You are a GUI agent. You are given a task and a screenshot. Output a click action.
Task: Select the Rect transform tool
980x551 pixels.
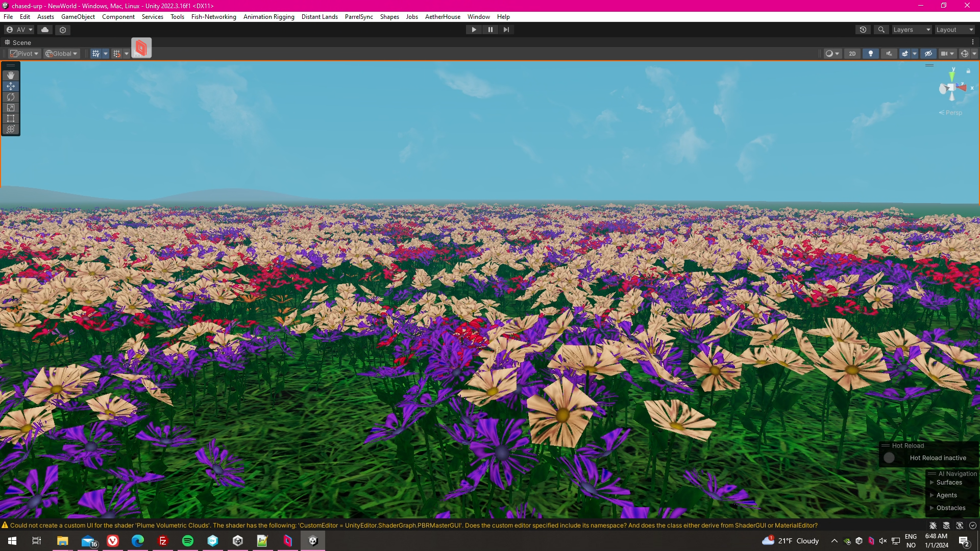click(x=11, y=118)
